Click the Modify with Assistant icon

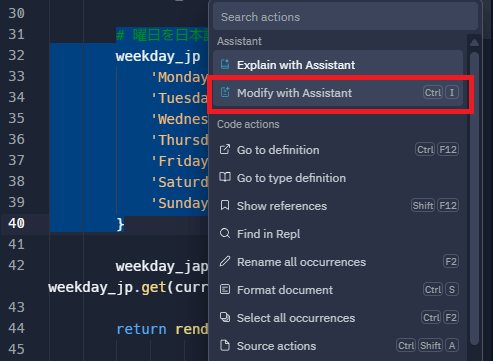225,92
